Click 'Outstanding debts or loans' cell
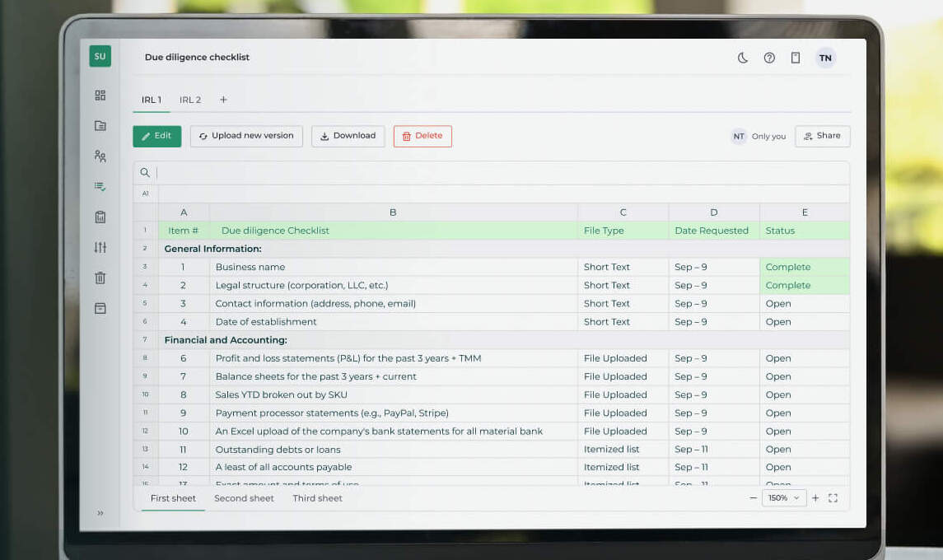Screen dimensions: 943x560 click(394, 450)
